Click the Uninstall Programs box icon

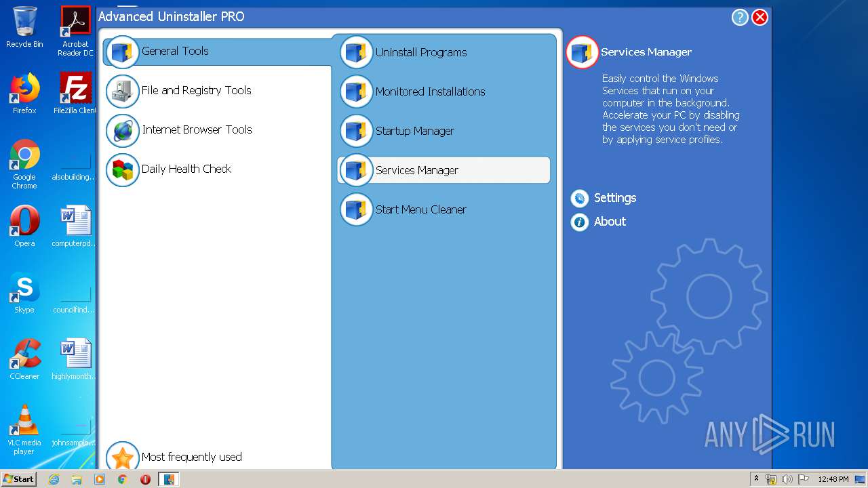pyautogui.click(x=356, y=53)
